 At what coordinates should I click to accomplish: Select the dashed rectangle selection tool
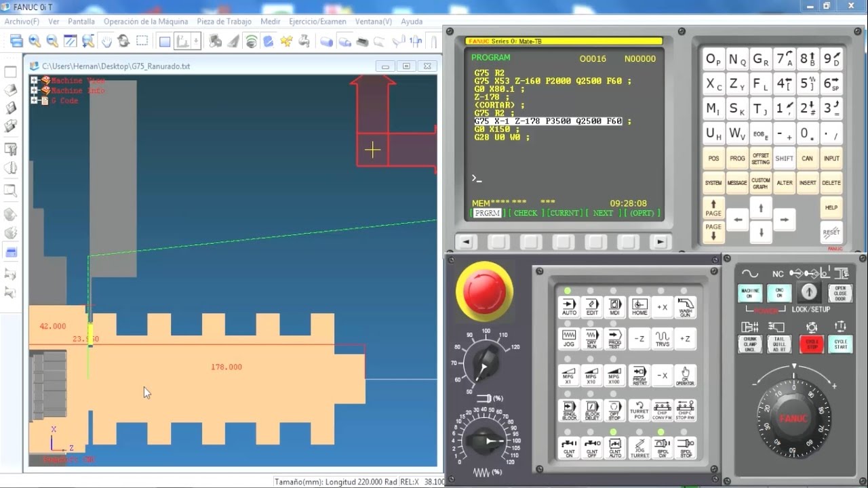(142, 41)
